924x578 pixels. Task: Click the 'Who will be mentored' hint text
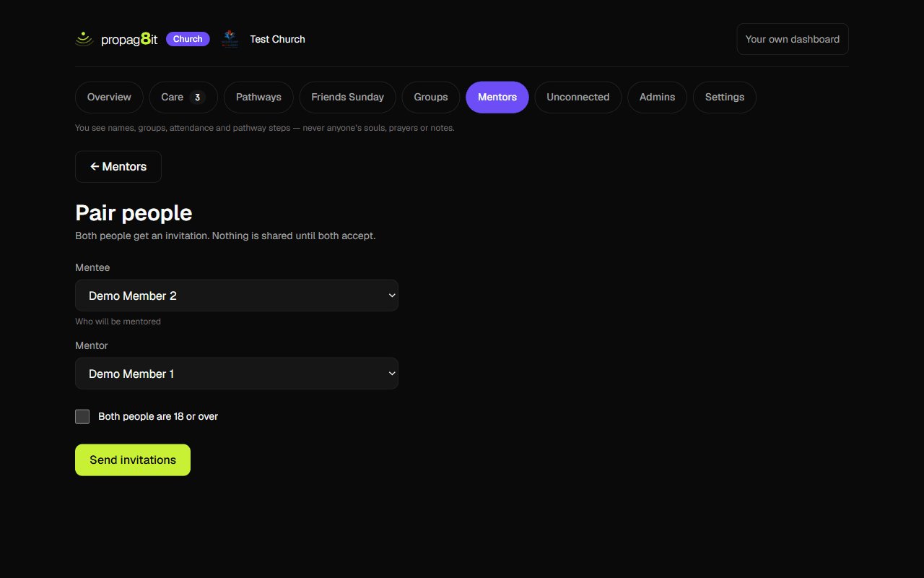click(118, 322)
